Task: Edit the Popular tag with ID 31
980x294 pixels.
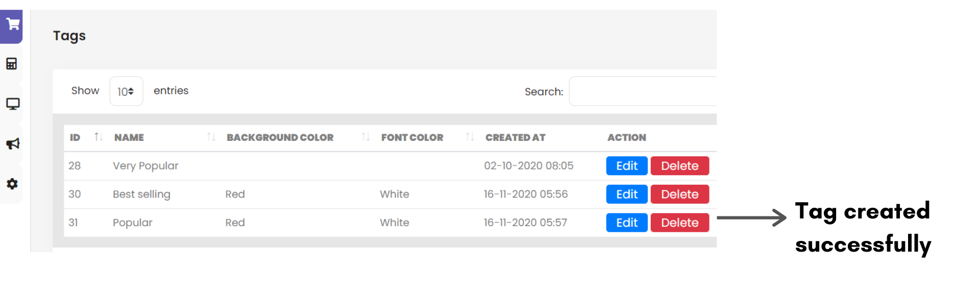Action: tap(626, 223)
